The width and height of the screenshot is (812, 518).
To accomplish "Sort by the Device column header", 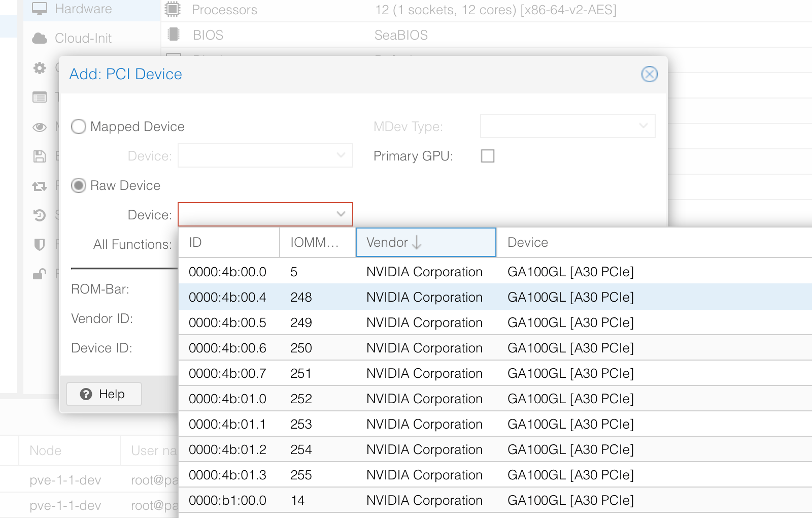I will coord(654,242).
